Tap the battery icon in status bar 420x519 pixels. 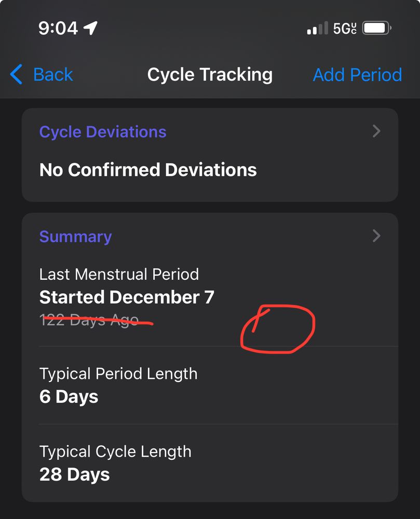tap(377, 28)
